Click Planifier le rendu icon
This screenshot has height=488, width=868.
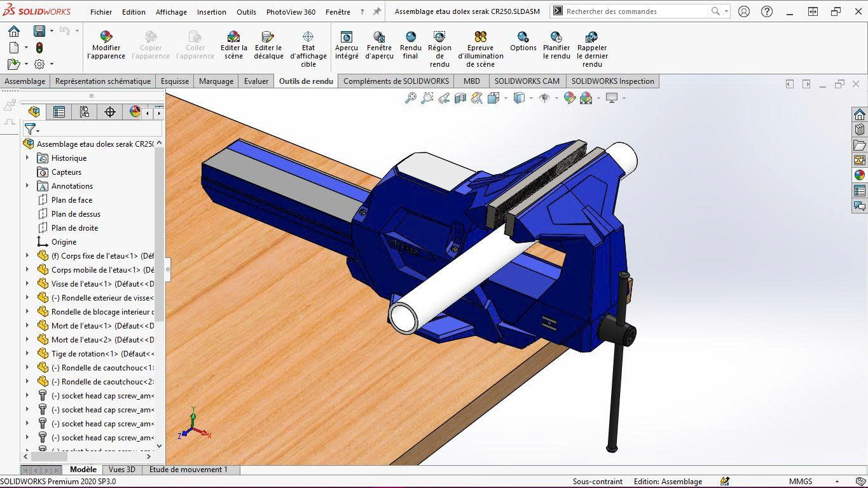(556, 37)
